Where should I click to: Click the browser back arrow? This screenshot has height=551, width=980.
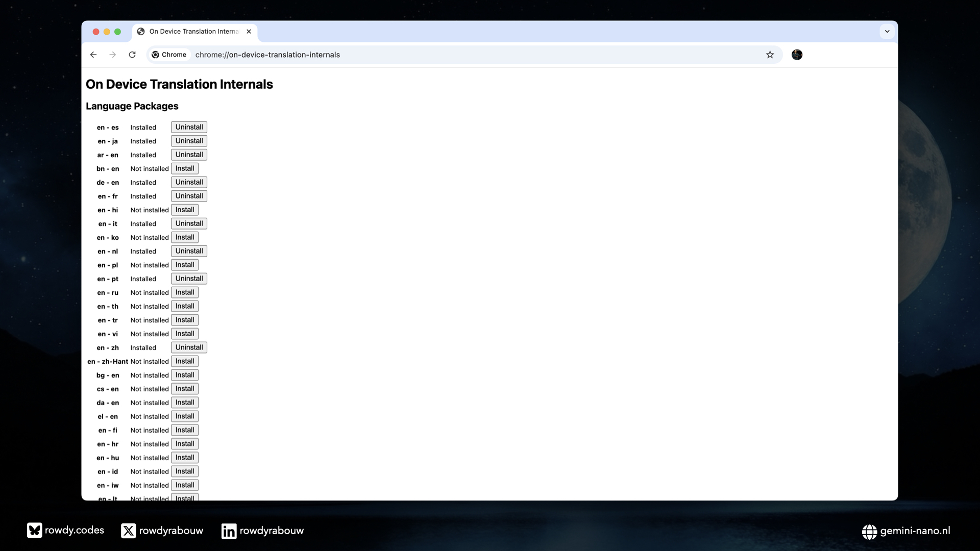[x=93, y=55]
